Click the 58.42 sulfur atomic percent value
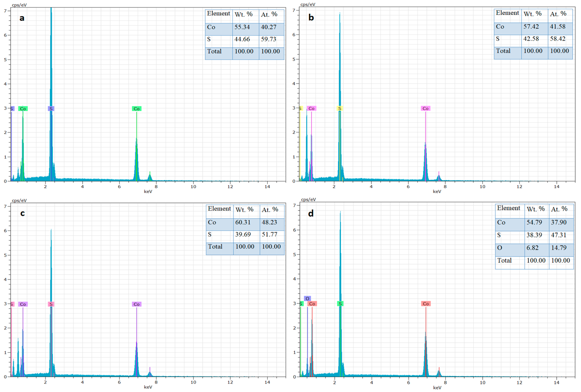581x392 pixels. [557, 39]
